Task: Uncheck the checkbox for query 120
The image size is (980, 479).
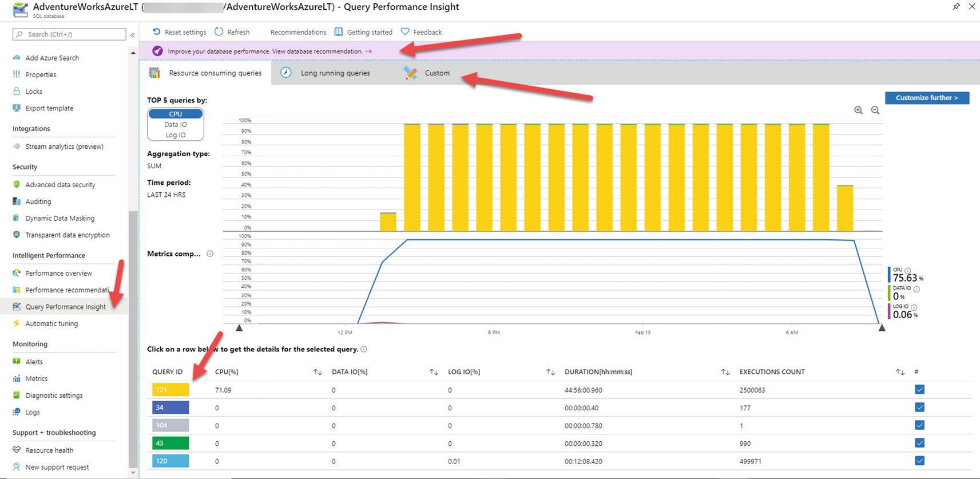Action: pos(919,461)
